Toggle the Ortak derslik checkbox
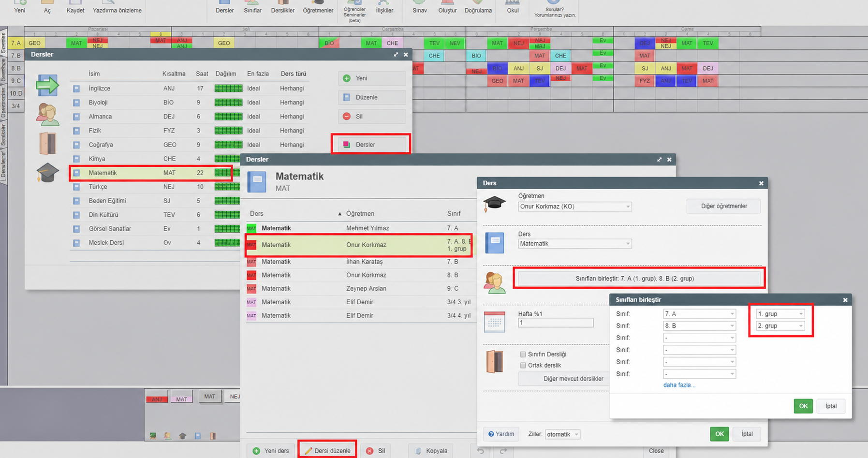 pyautogui.click(x=523, y=366)
